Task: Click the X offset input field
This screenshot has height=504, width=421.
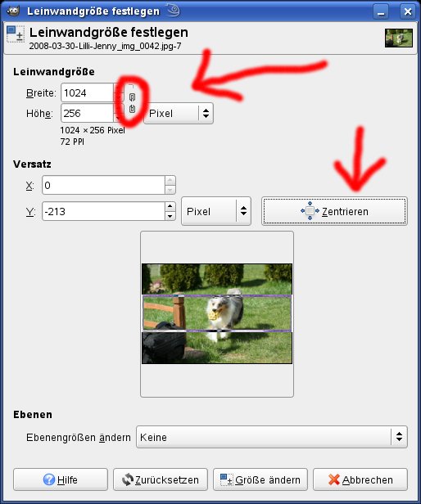Action: point(104,185)
